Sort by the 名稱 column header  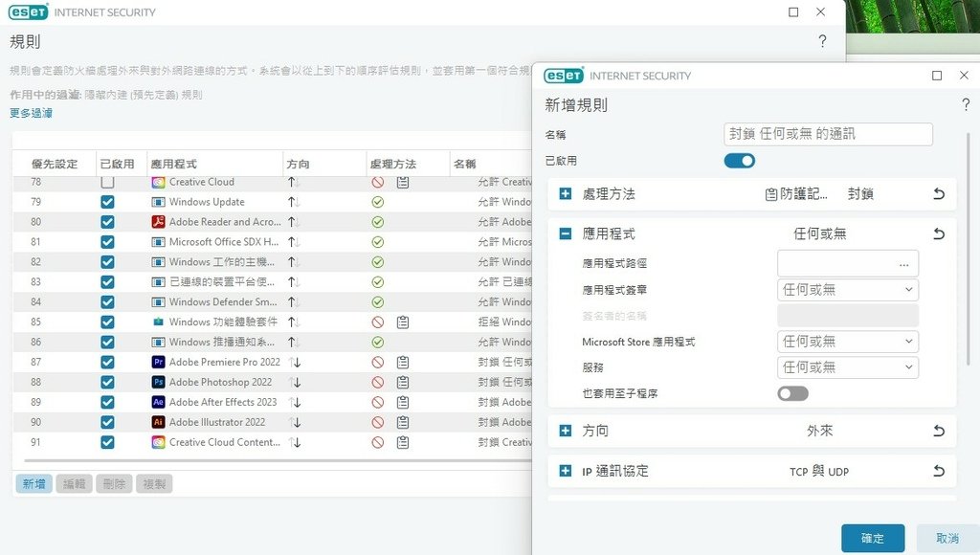tap(464, 164)
